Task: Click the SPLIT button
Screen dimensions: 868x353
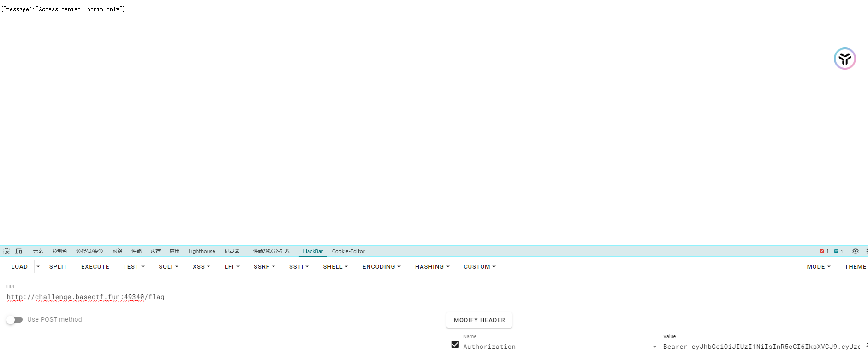Action: click(58, 266)
